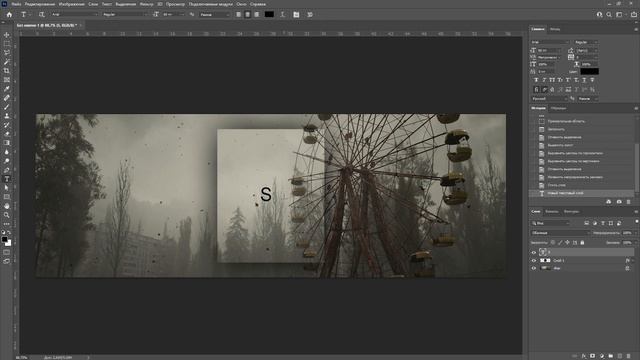The width and height of the screenshot is (640, 360).
Task: Select the Zoom tool
Action: pos(7,215)
